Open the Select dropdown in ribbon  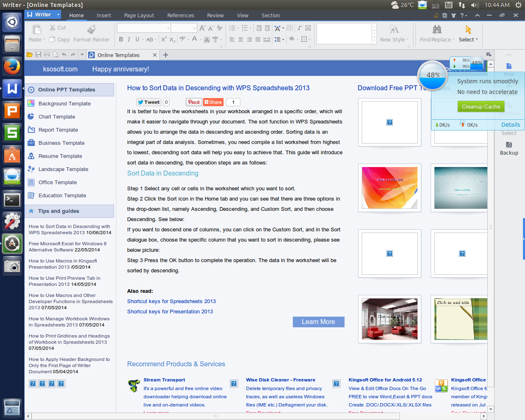pyautogui.click(x=468, y=39)
